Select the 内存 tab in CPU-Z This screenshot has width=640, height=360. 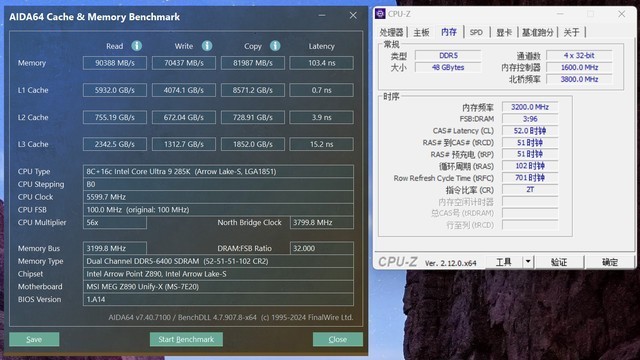(x=449, y=32)
